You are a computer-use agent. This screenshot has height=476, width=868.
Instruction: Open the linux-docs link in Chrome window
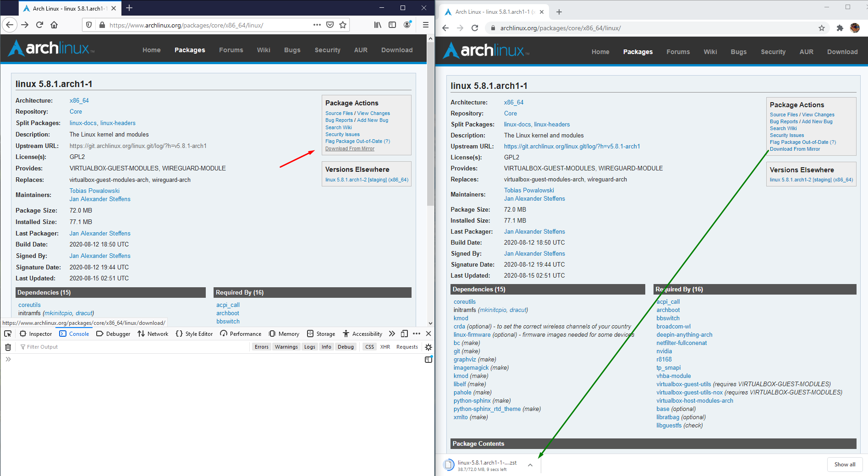tap(517, 124)
